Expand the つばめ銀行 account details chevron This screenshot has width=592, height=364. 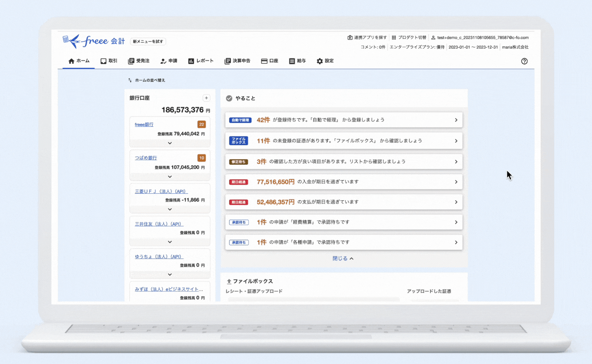click(x=170, y=177)
